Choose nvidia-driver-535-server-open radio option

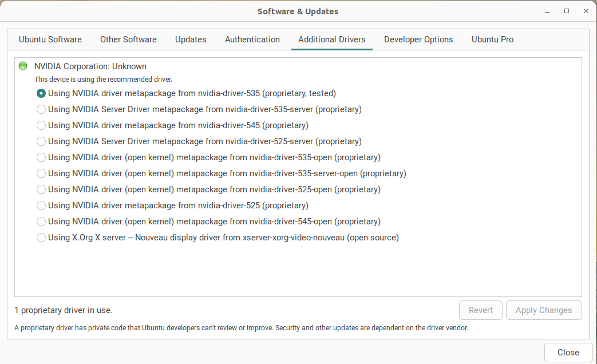pos(41,173)
